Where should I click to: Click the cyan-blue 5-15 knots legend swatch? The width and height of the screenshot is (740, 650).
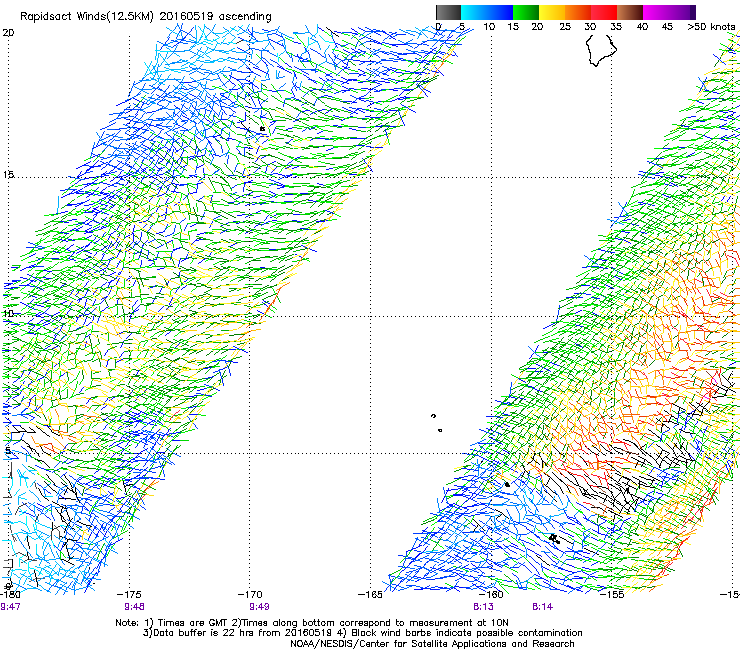tap(487, 12)
